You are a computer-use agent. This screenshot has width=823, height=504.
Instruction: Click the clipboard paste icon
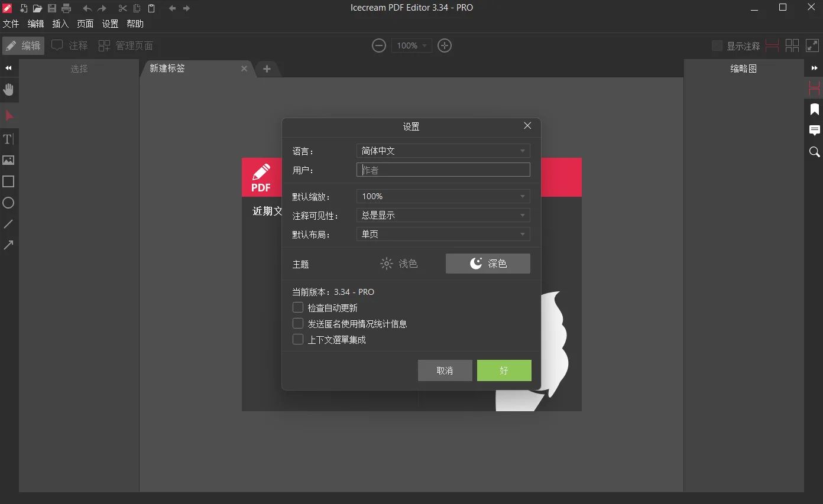[151, 8]
